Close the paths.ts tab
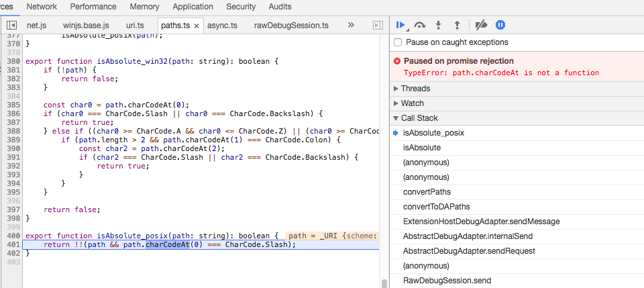Viewport: 644px width, 288px height. [197, 26]
